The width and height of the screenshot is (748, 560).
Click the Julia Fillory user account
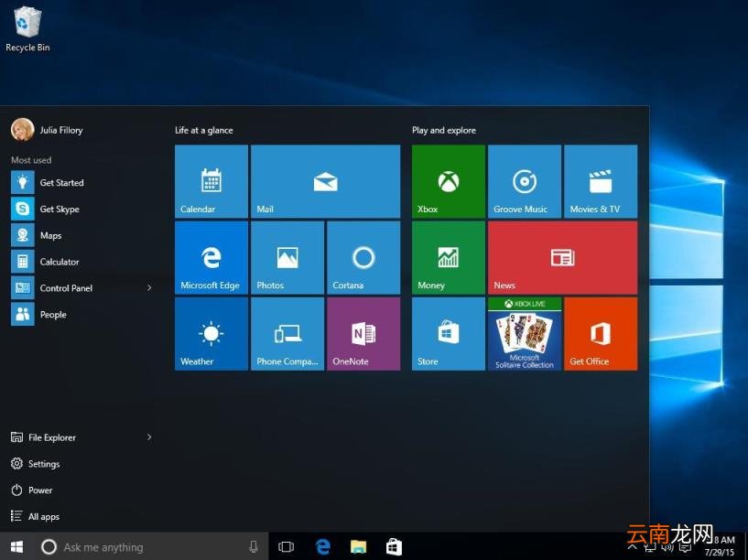click(47, 130)
